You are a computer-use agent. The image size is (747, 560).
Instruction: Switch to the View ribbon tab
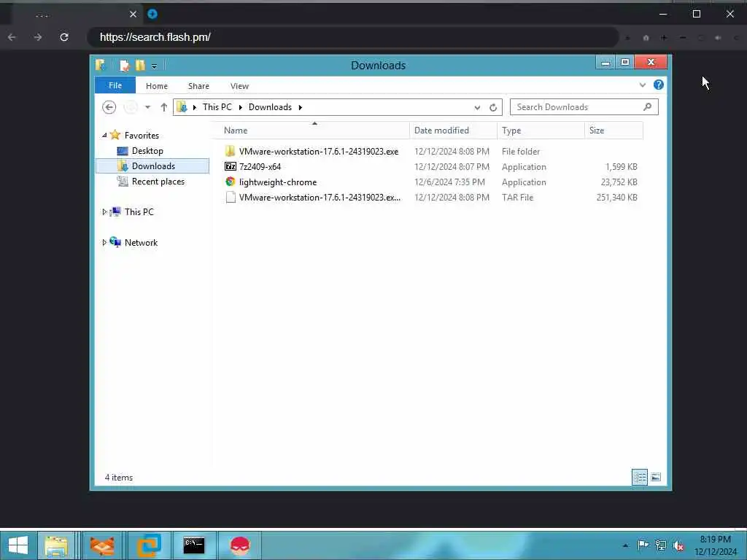pyautogui.click(x=239, y=86)
